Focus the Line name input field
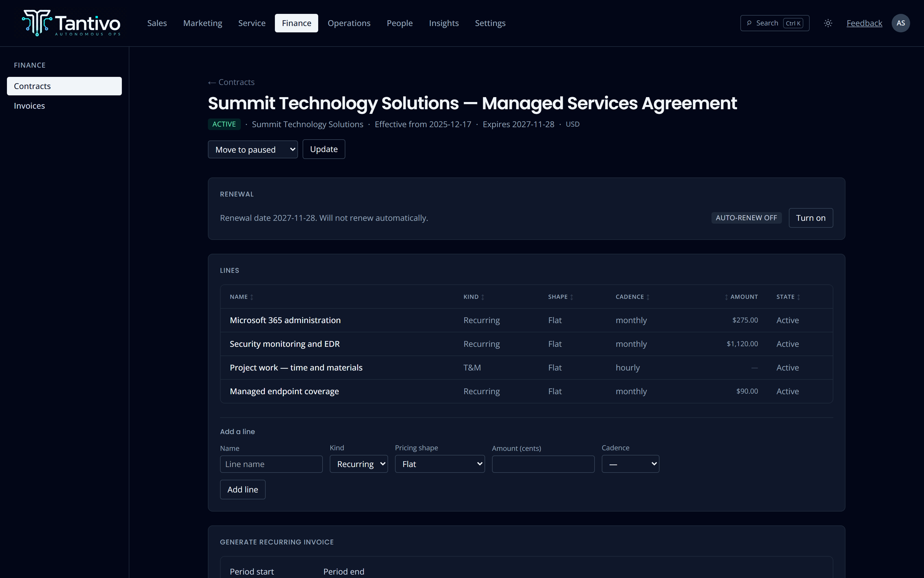Screen dimensions: 924x578 271,464
